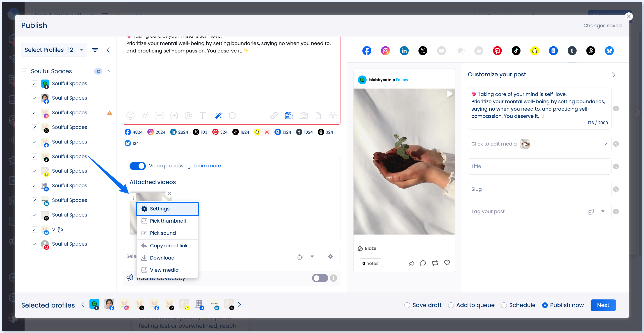Open the Facebook preview tab

366,51
